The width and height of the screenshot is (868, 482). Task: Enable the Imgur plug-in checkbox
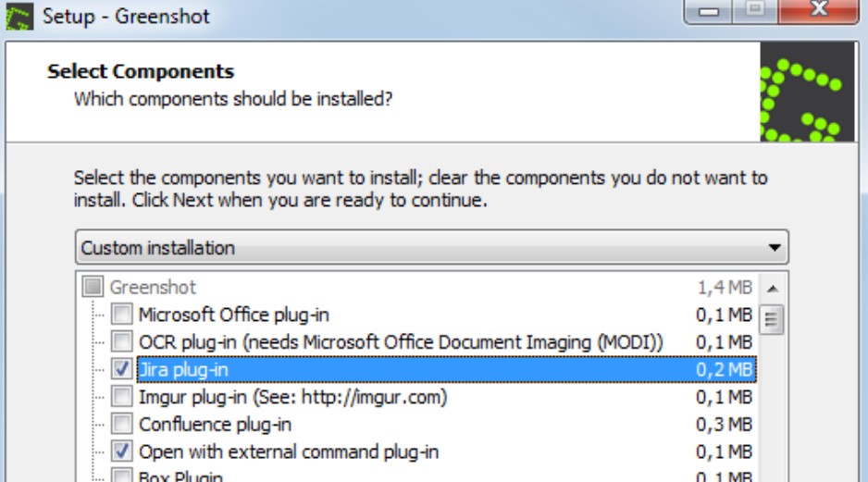click(x=122, y=397)
